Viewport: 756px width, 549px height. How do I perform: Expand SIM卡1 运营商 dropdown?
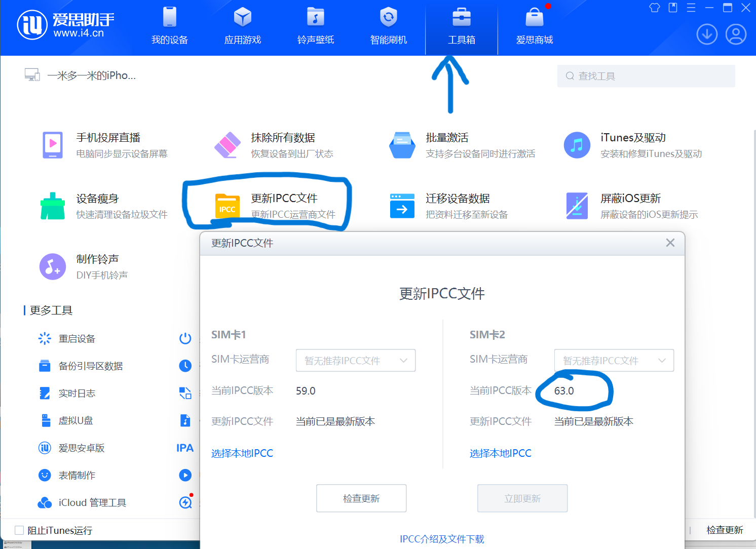[x=356, y=360]
